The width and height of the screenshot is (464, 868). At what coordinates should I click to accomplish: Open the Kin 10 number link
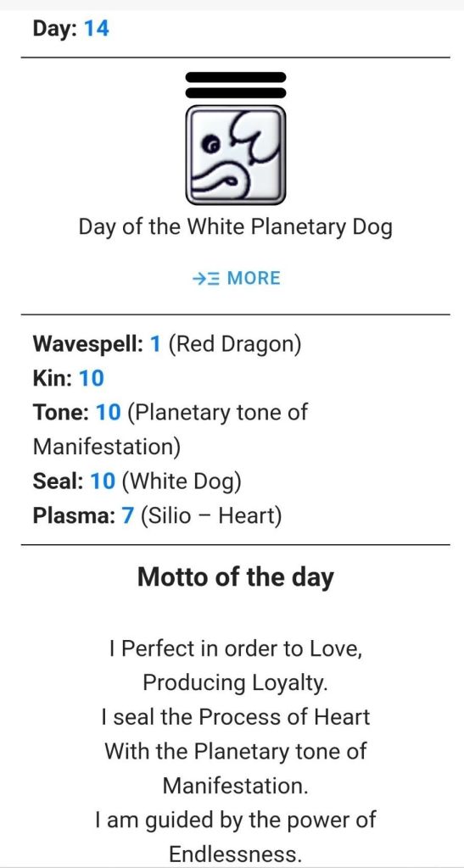[92, 379]
